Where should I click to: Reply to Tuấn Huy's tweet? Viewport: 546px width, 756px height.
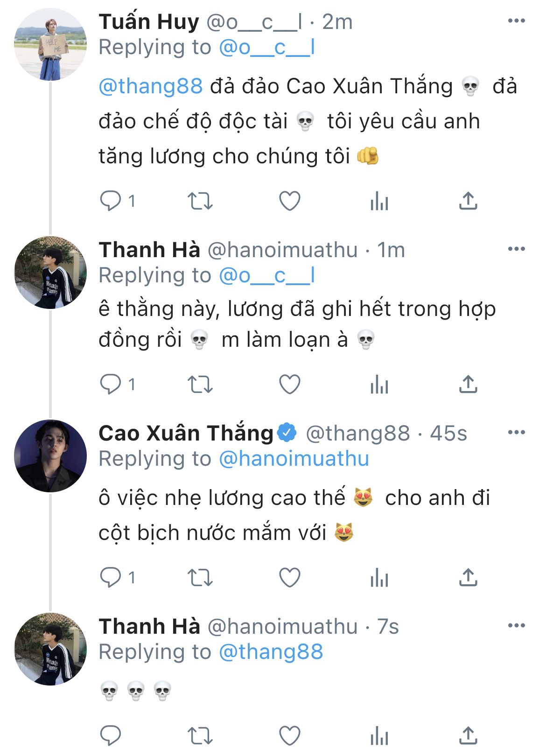[x=111, y=201]
